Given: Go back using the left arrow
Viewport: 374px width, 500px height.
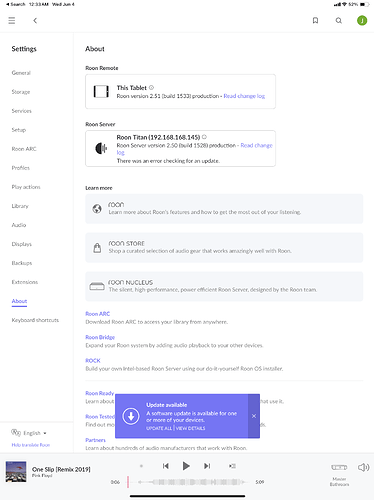Looking at the screenshot, I should coord(35,21).
